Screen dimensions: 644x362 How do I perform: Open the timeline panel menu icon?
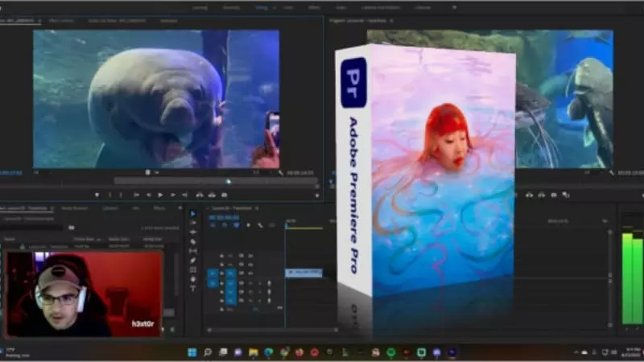[257, 208]
